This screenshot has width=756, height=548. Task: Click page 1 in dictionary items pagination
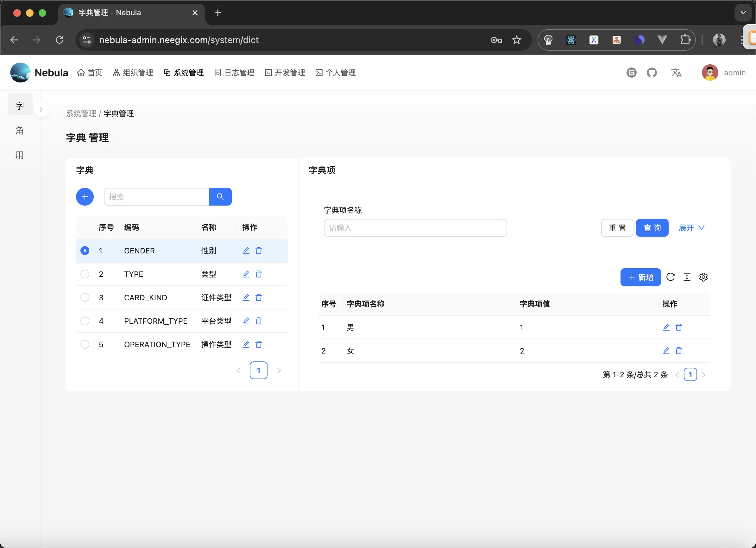[690, 374]
